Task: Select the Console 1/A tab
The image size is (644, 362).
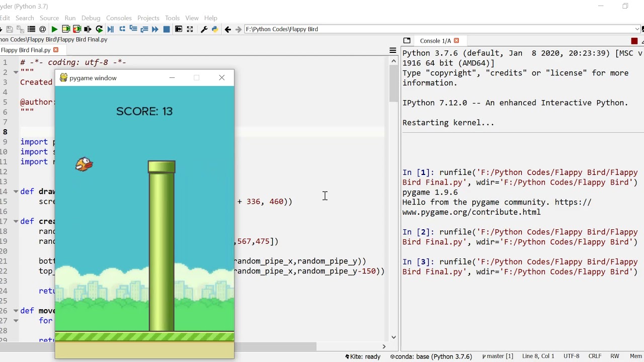Action: pyautogui.click(x=435, y=41)
